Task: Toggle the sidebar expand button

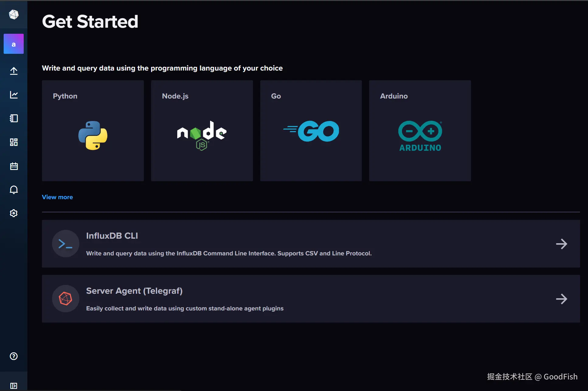Action: tap(14, 386)
